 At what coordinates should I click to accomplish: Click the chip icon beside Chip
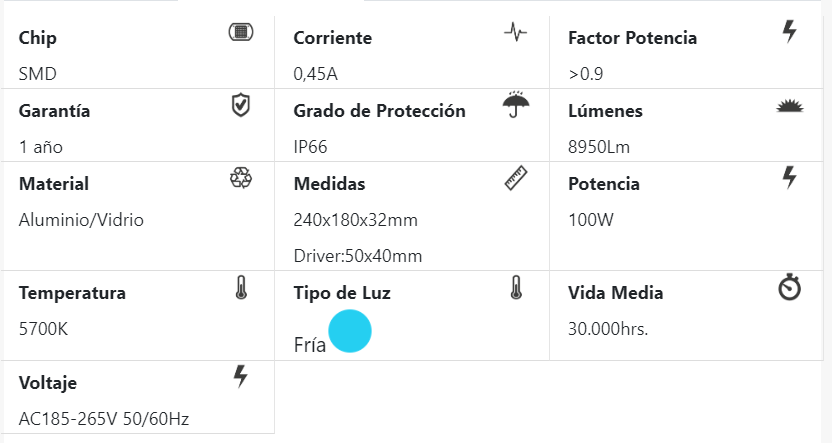coord(240,32)
